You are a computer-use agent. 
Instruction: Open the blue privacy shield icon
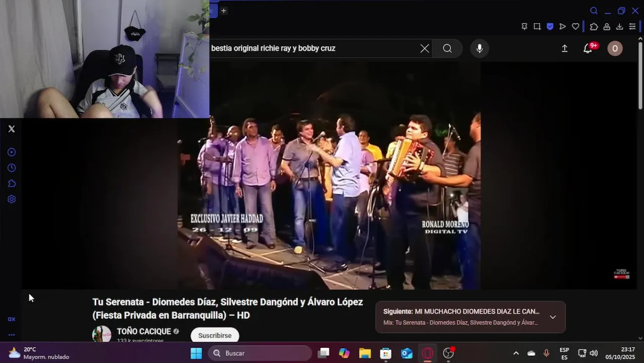pyautogui.click(x=550, y=27)
